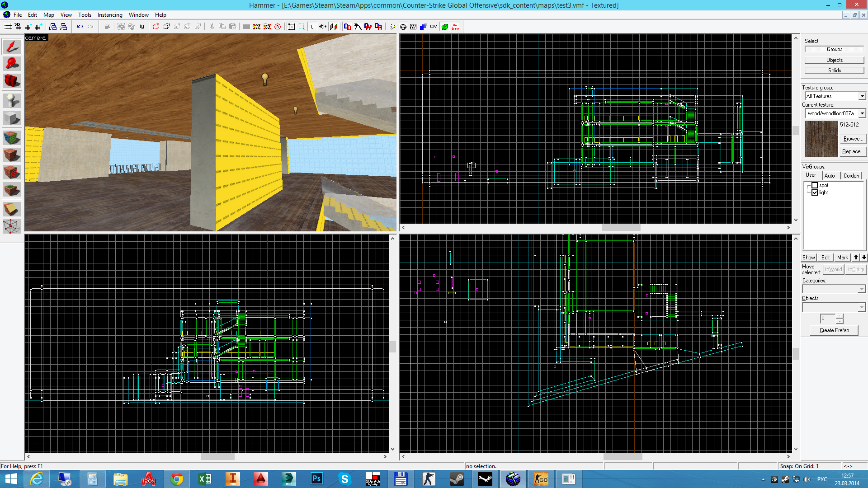Select the Selection arrow tool
This screenshot has width=868, height=488.
(12, 47)
